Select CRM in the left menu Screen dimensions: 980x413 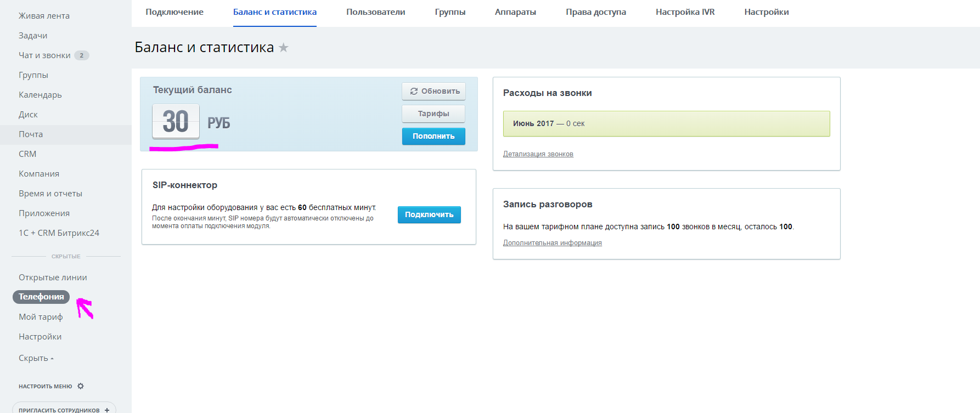pos(27,154)
